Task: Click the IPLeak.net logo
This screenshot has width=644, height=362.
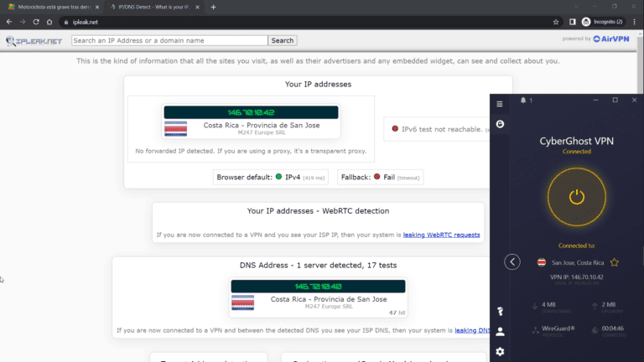Action: [x=34, y=40]
